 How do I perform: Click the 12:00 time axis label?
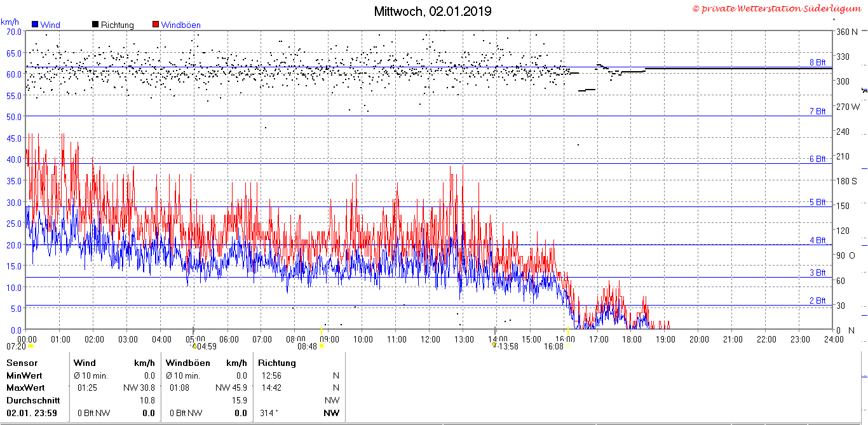click(430, 339)
